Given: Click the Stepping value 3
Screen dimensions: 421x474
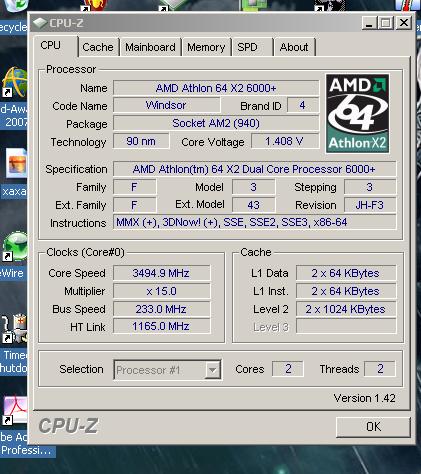Looking at the screenshot, I should tap(370, 187).
